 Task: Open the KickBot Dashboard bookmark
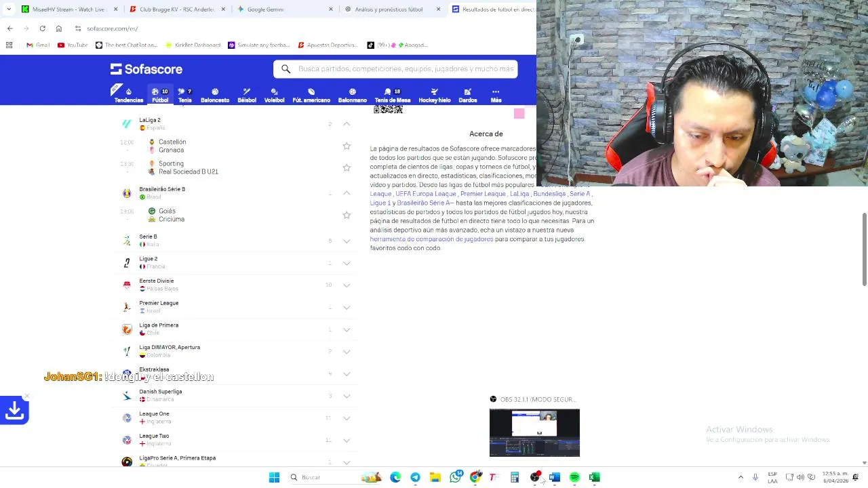coord(193,45)
